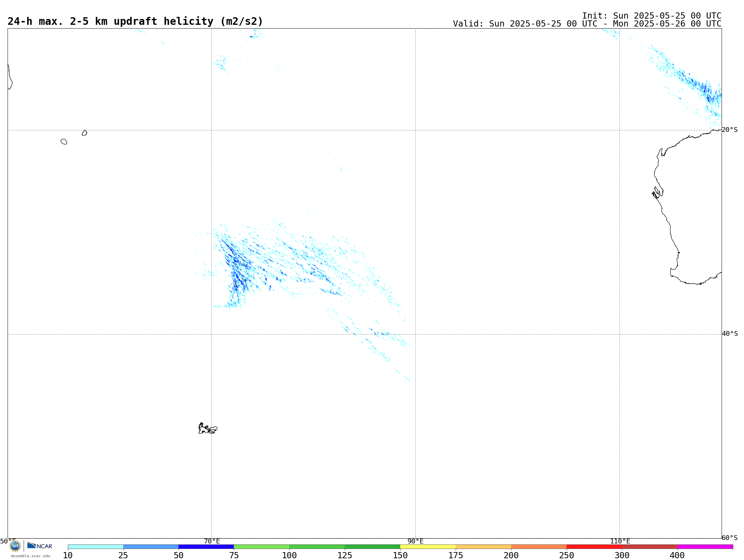Image resolution: width=744 pixels, height=560 pixels.
Task: Select the bright red 250-300 color swatch
Action: (x=595, y=547)
